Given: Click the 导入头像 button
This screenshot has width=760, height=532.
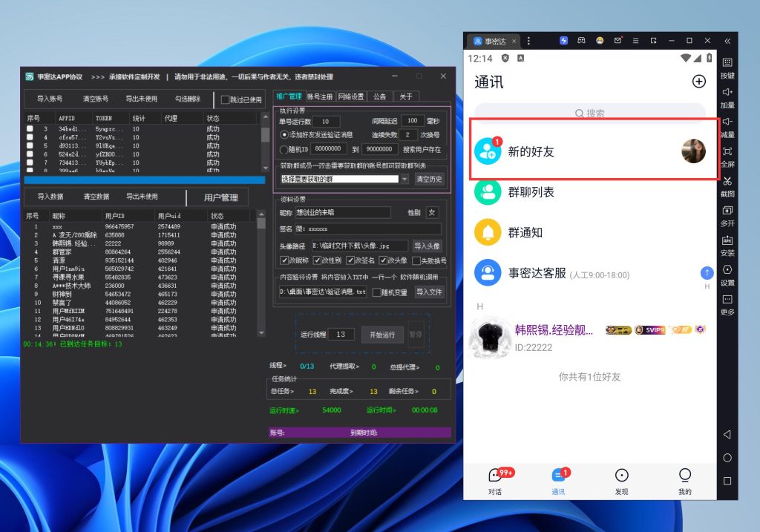Looking at the screenshot, I should click(x=427, y=246).
